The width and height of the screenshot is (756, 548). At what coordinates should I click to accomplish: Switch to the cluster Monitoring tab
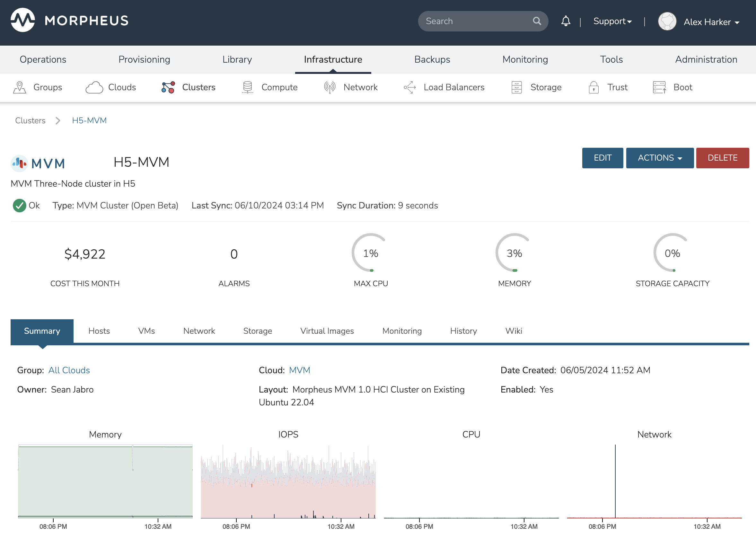[x=402, y=331]
